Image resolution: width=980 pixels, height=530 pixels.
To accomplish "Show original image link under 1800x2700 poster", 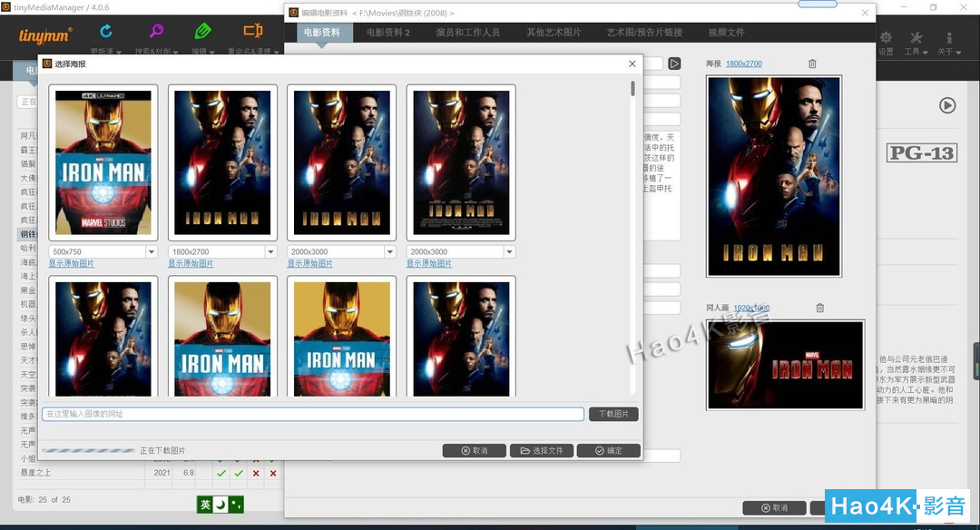I will pos(191,264).
